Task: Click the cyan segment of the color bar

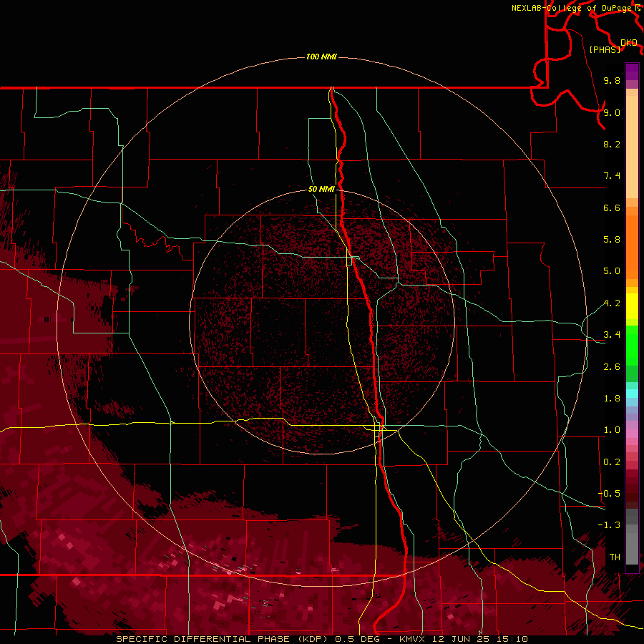Action: coord(632,394)
